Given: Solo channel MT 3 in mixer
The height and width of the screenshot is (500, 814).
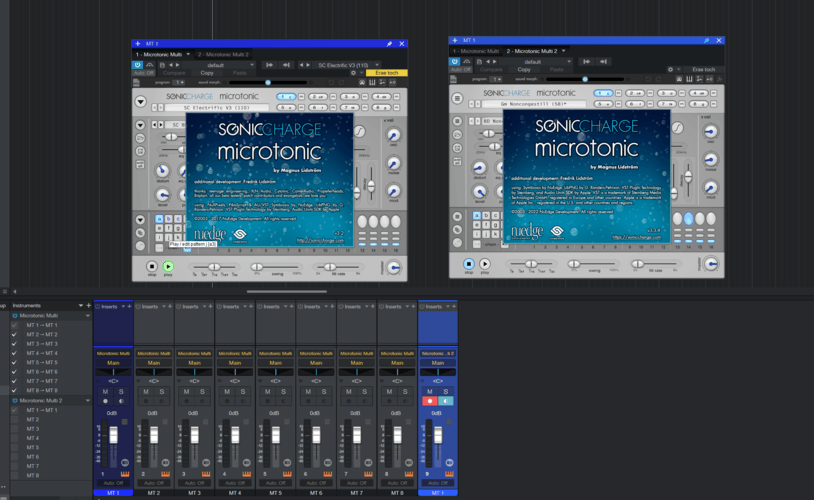Looking at the screenshot, I should (202, 391).
